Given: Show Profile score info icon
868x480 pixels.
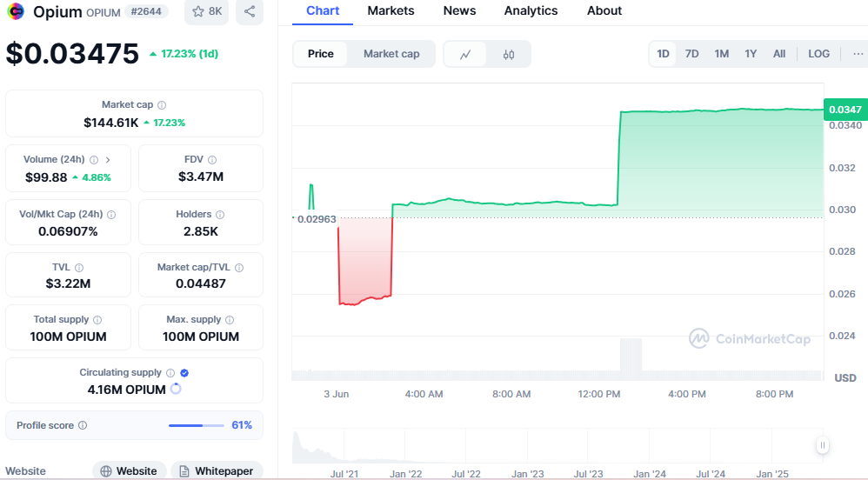Looking at the screenshot, I should pos(83,425).
